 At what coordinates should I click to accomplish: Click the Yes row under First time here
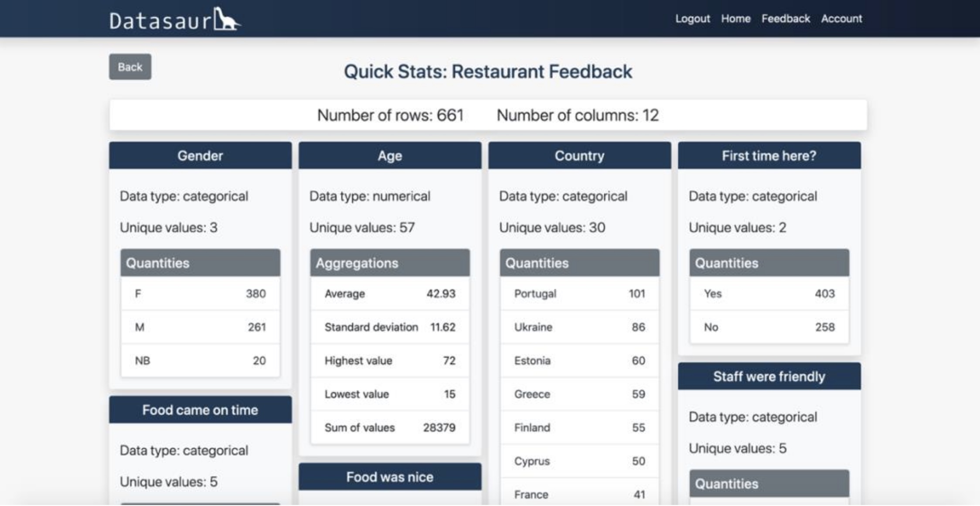(x=769, y=294)
